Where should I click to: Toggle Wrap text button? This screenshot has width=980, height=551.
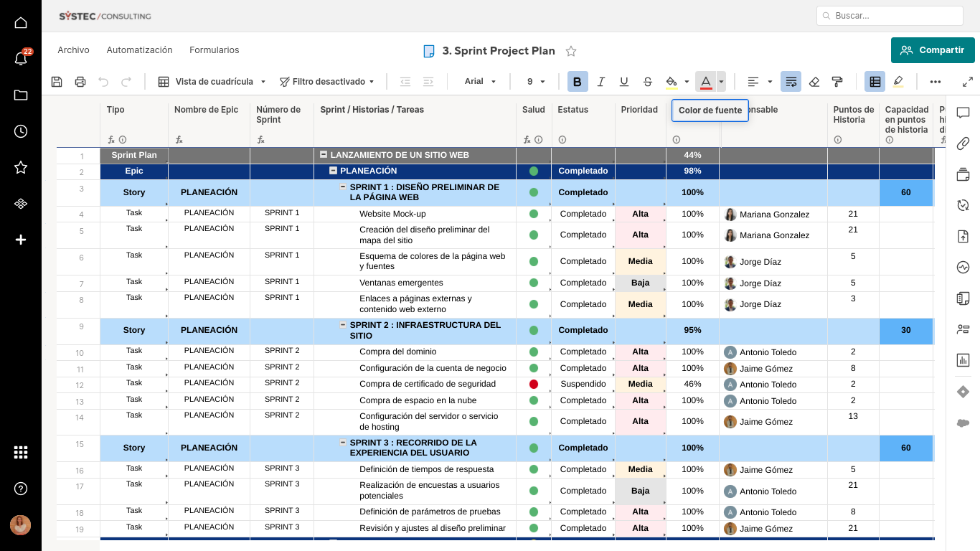791,82
